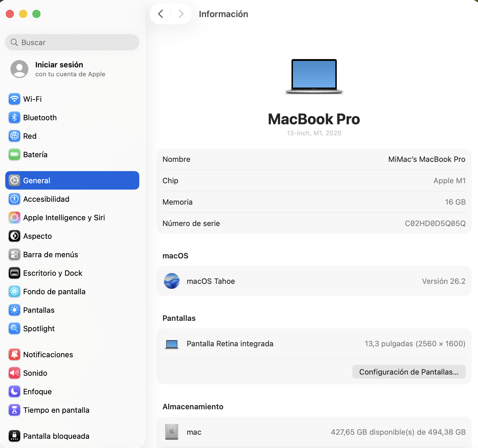Click the MiMac's MacBook Pro name field
This screenshot has width=478, height=448.
[x=426, y=159]
